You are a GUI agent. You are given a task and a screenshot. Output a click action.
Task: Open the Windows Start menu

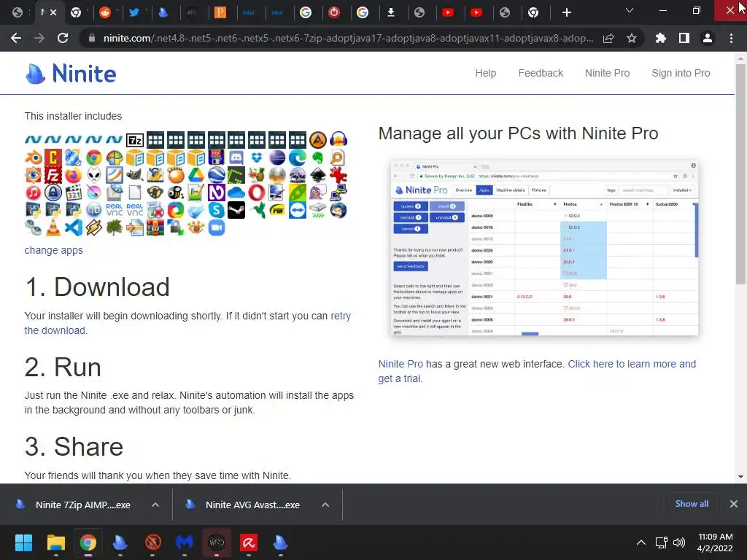(x=23, y=542)
